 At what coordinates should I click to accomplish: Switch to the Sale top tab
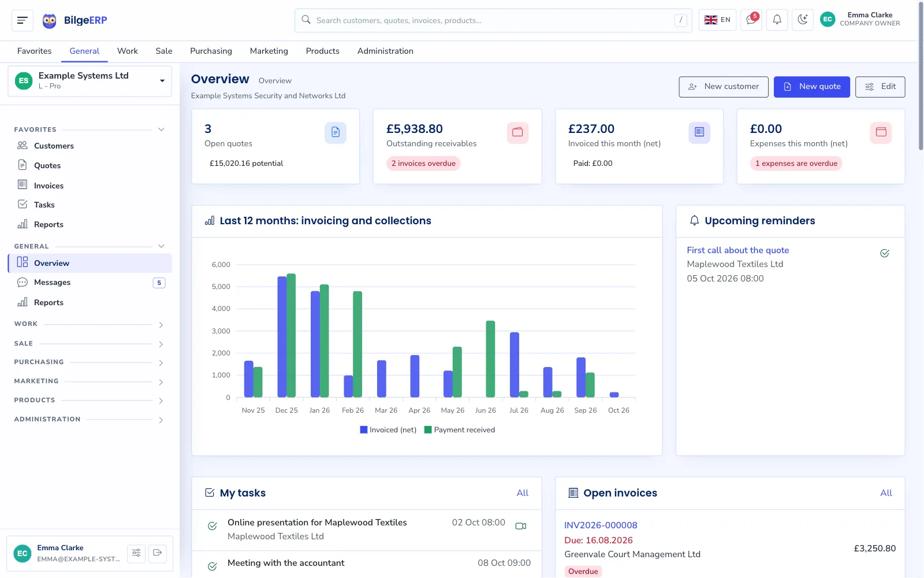pyautogui.click(x=164, y=51)
